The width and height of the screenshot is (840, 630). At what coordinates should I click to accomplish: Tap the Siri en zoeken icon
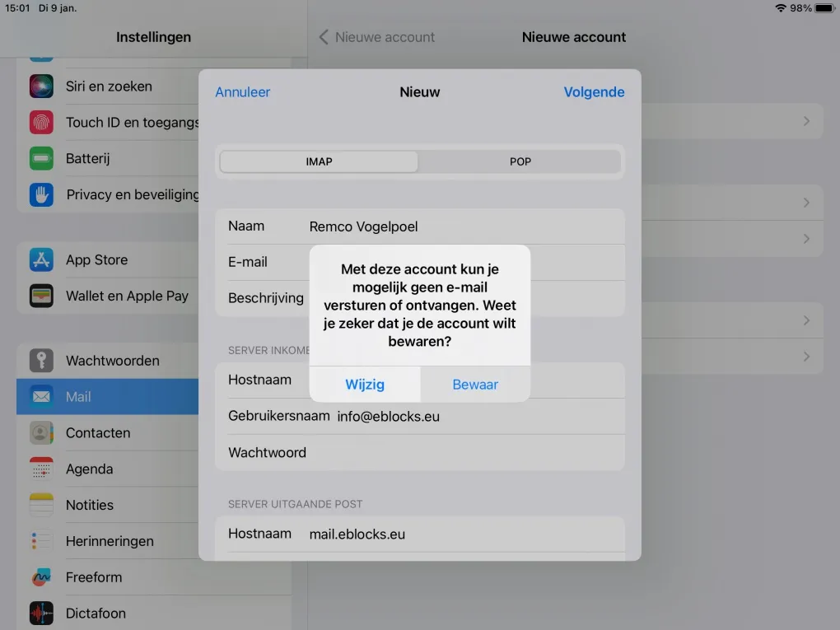[x=41, y=86]
